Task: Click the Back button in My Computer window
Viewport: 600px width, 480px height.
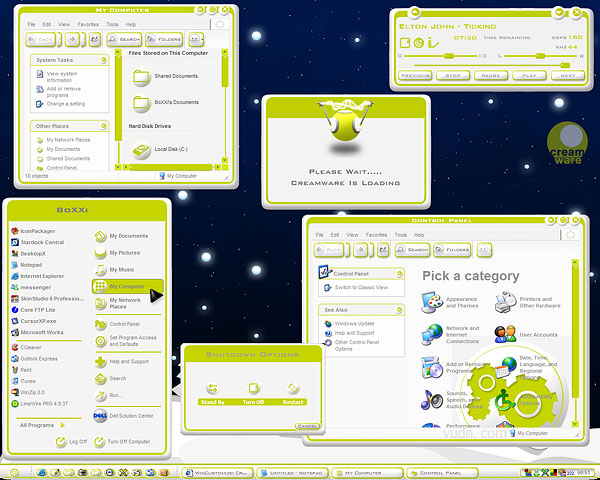Action: (x=41, y=39)
